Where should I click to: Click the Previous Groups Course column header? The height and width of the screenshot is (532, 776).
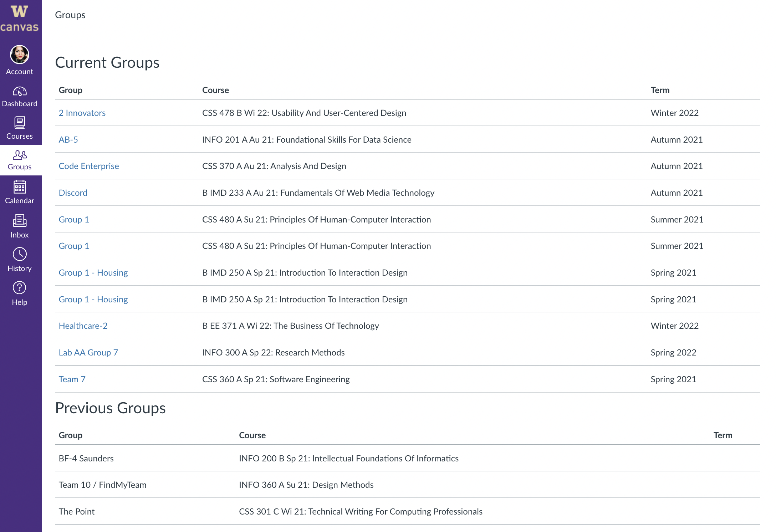click(x=252, y=435)
